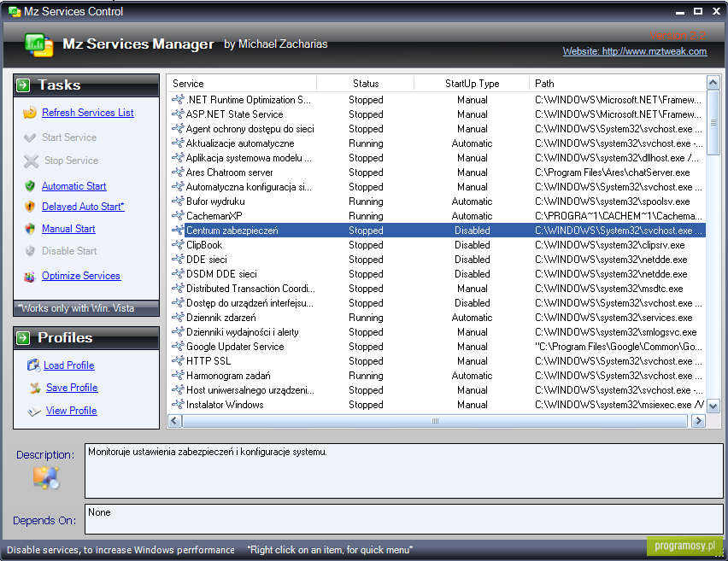This screenshot has height=561, width=728.
Task: Select the ASP.NET State Service row
Action: (437, 114)
